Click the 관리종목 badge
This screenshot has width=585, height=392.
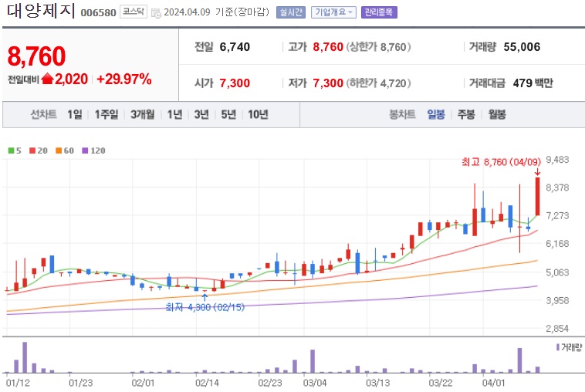[x=379, y=12]
